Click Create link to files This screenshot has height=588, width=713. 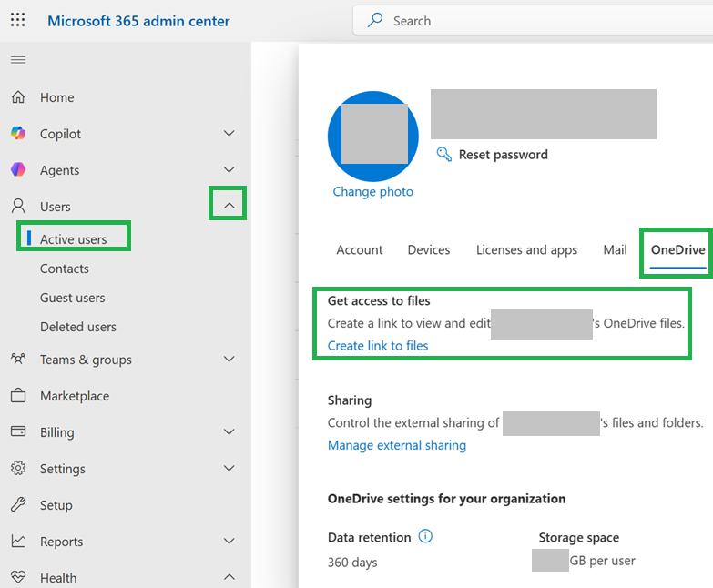click(x=378, y=346)
